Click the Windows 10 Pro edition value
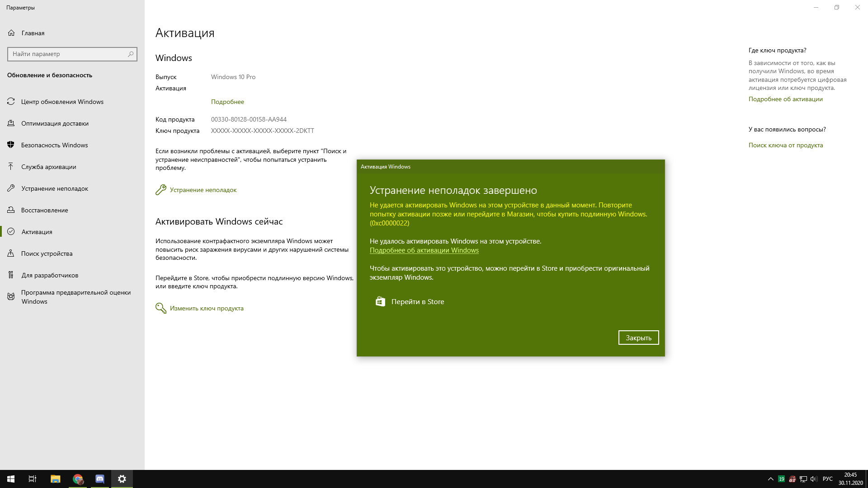 [233, 77]
